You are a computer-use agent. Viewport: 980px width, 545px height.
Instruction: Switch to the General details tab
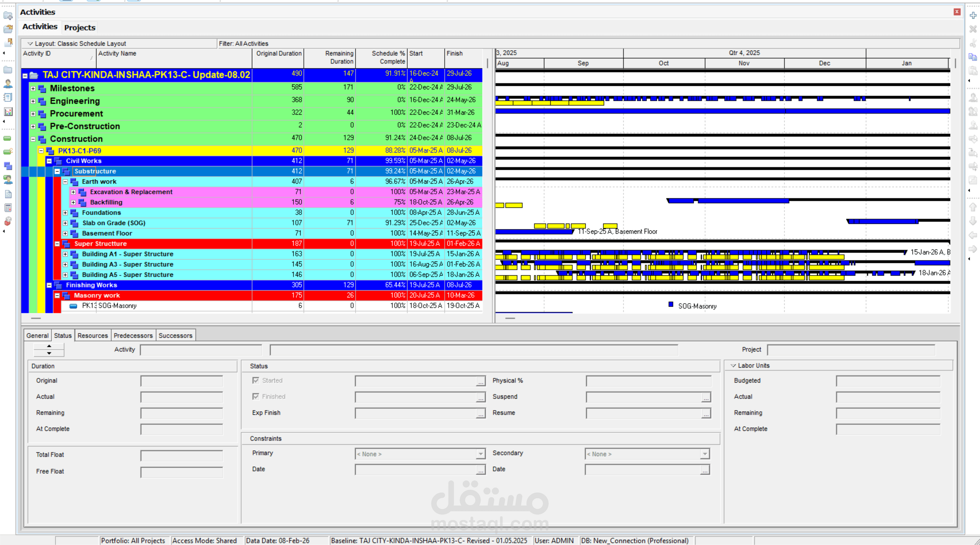(38, 335)
